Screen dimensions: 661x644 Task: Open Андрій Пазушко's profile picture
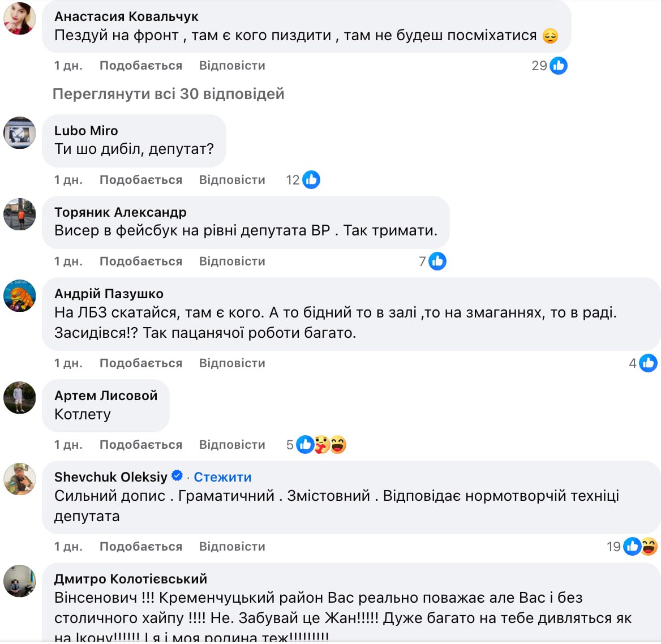click(x=20, y=296)
